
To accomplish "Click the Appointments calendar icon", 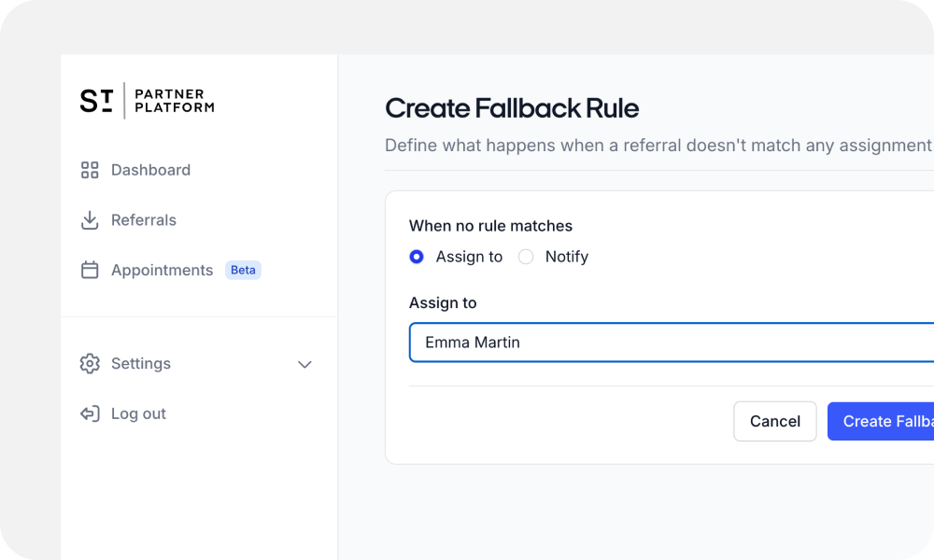I will tap(90, 270).
